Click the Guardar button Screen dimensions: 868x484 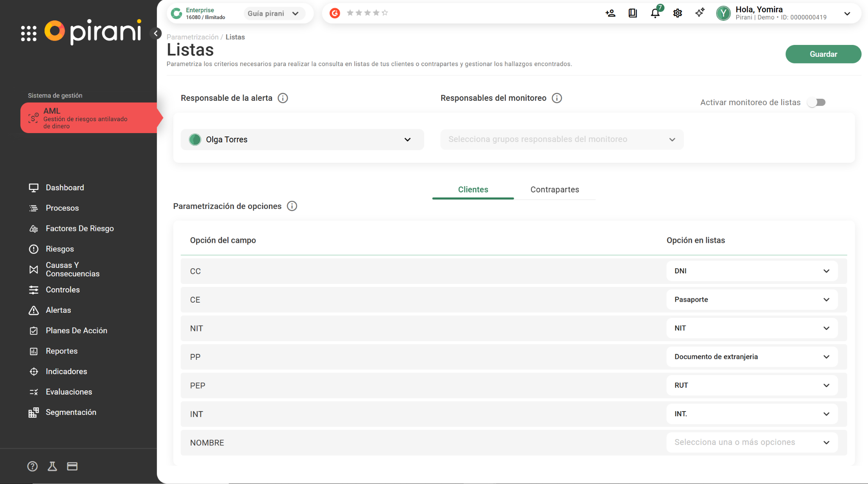[x=823, y=54]
